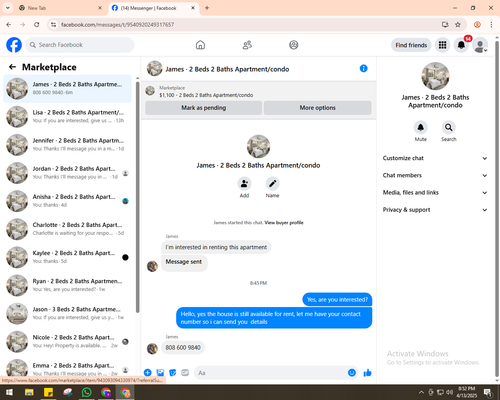Open File Explorer from the taskbar
The image size is (500, 400).
click(29, 392)
